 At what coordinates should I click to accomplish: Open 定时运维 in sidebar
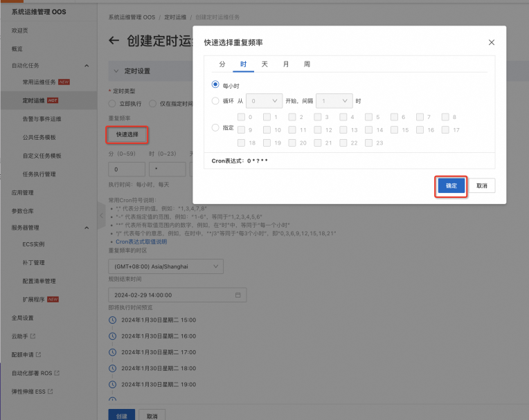coord(33,100)
